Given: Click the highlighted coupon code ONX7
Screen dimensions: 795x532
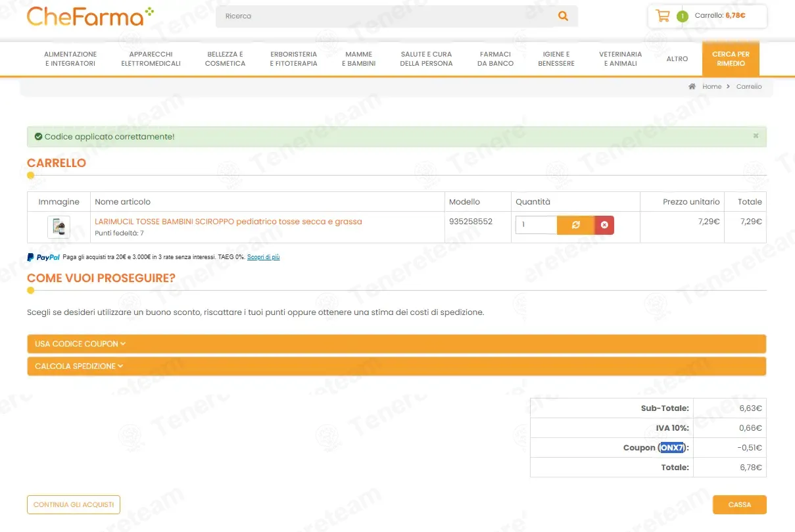Looking at the screenshot, I should pos(672,448).
